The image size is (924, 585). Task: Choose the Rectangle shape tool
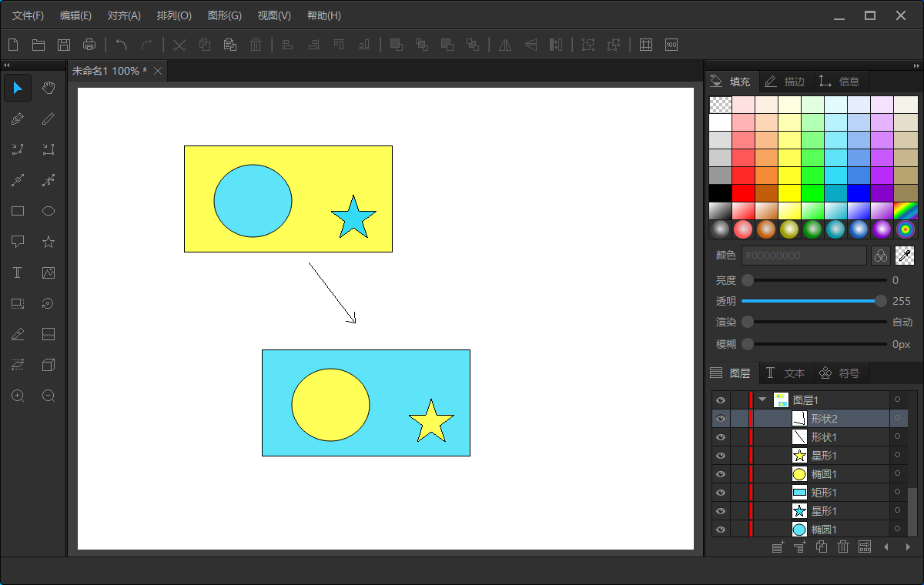[18, 212]
